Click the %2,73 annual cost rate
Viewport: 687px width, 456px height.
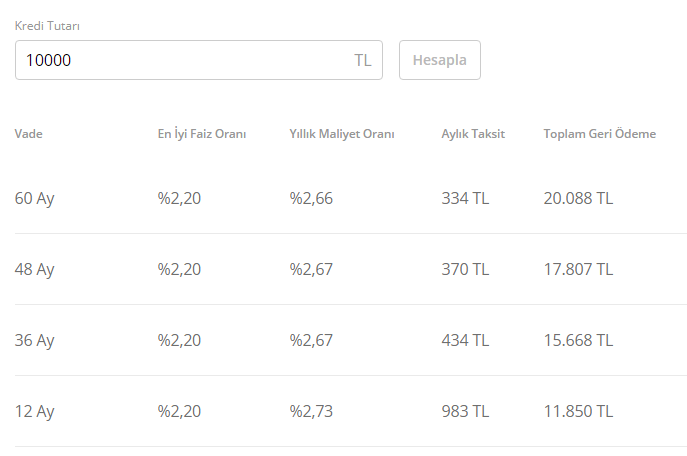[x=311, y=411]
